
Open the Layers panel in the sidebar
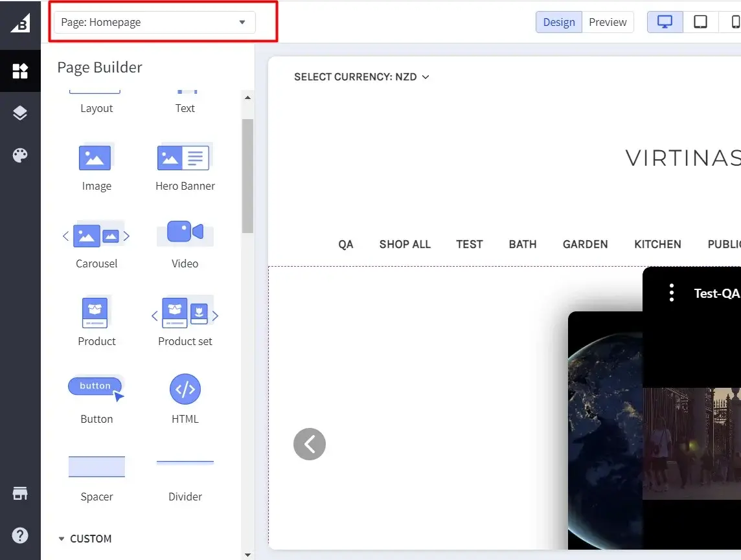click(20, 113)
